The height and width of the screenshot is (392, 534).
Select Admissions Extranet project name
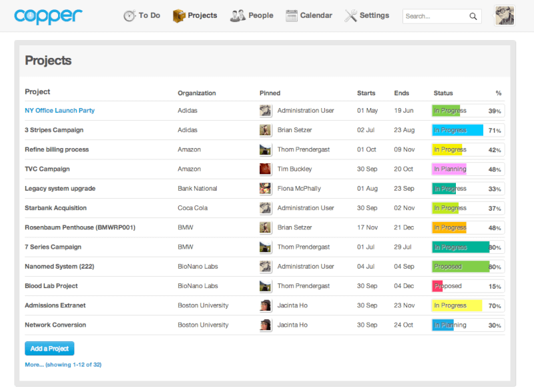coord(55,305)
